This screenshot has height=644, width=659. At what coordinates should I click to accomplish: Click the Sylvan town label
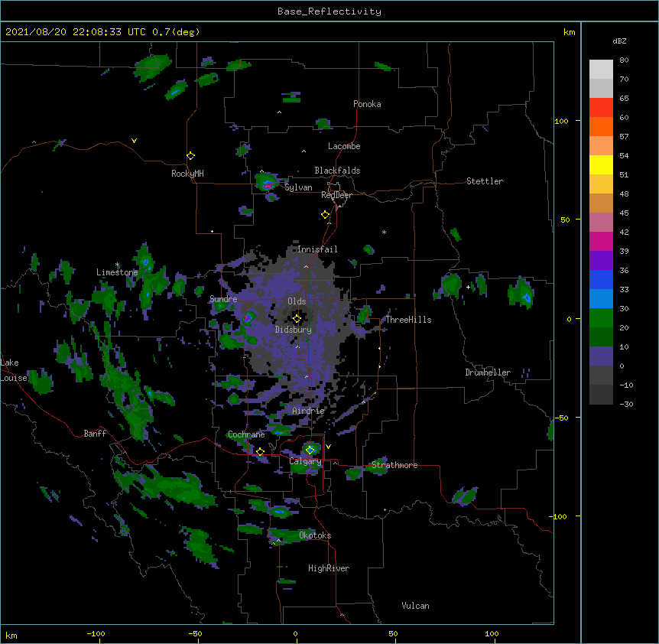click(x=298, y=187)
